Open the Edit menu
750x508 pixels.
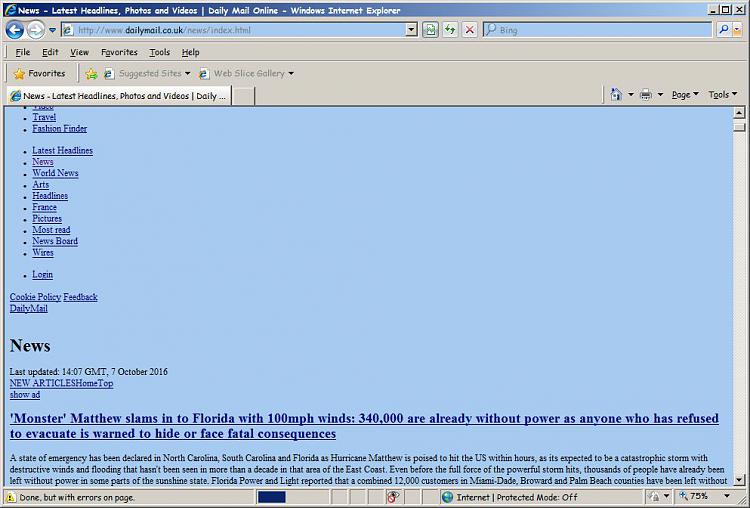pos(50,52)
